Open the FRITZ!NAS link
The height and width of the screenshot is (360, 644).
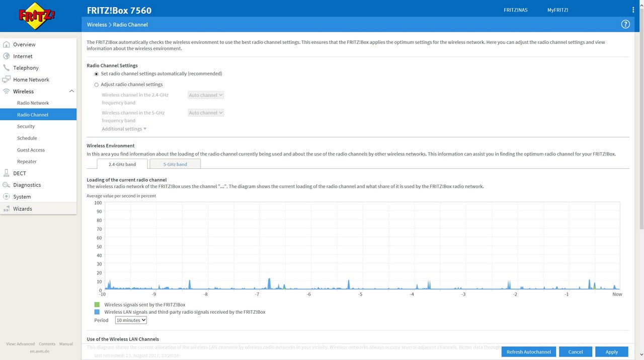pyautogui.click(x=516, y=10)
